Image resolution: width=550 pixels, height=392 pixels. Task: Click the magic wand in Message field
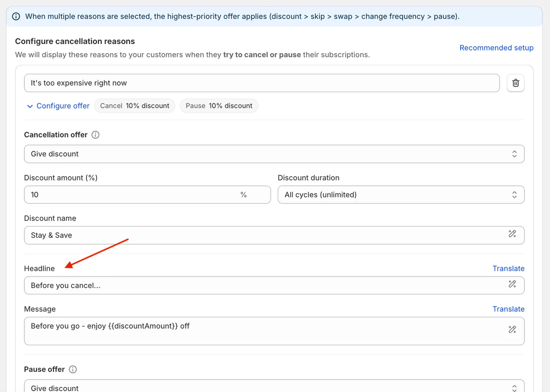point(512,329)
